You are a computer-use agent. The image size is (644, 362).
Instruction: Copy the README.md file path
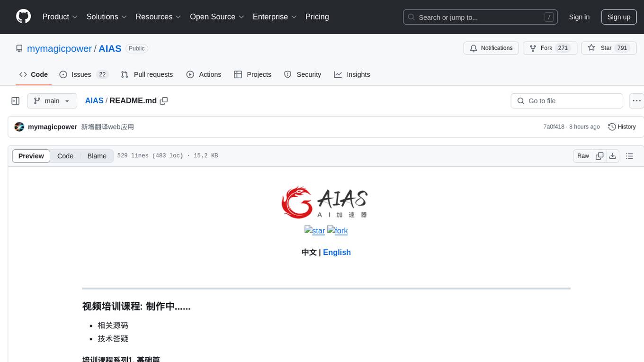[x=164, y=101]
